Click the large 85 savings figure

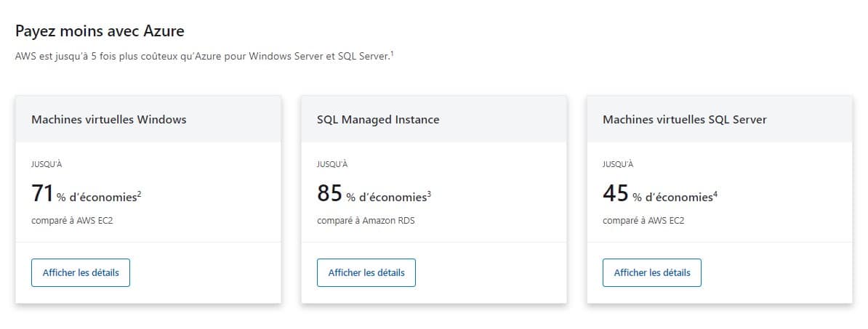tap(329, 193)
